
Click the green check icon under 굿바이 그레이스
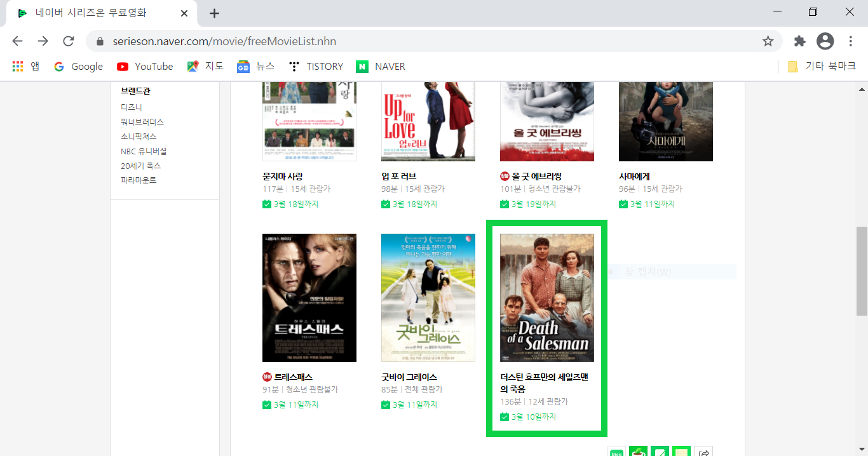[386, 405]
